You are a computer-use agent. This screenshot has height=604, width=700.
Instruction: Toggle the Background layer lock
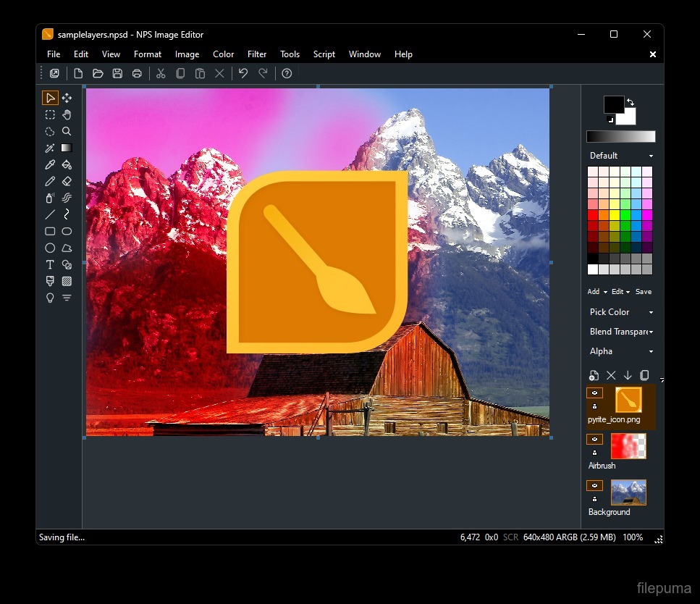point(594,499)
